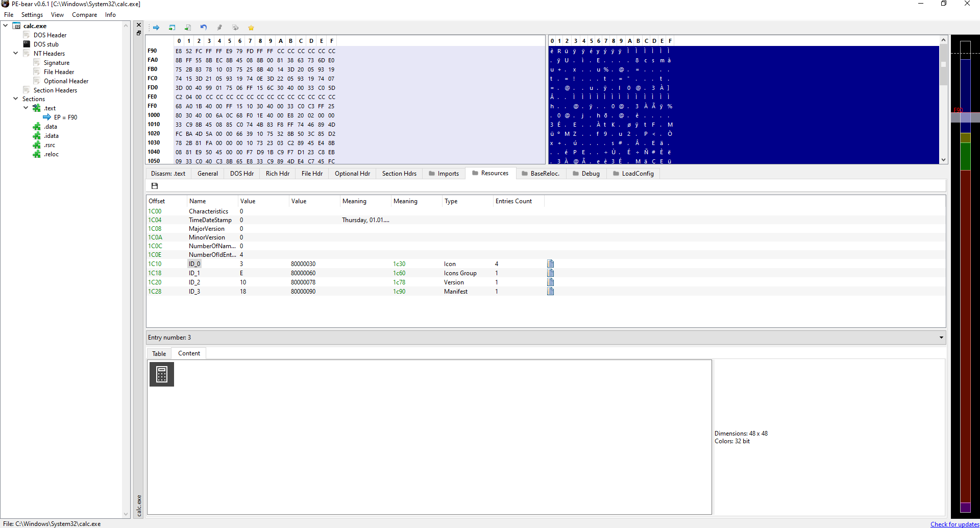980x528 pixels.
Task: Click the green segment in section map bar
Action: click(x=965, y=156)
